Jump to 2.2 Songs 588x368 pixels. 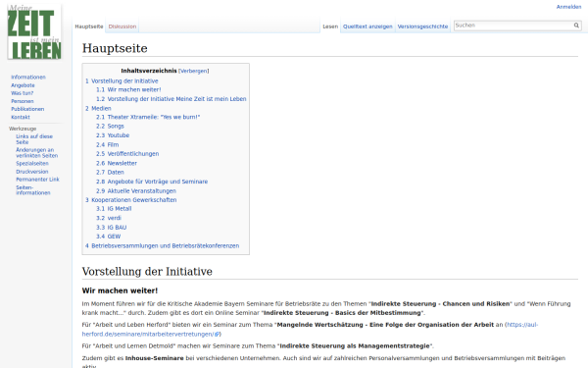click(x=110, y=127)
